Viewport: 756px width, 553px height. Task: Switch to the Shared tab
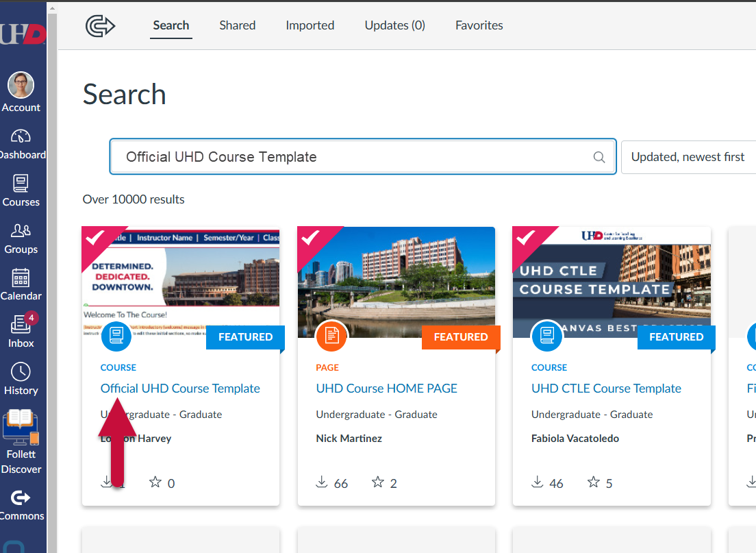[237, 25]
